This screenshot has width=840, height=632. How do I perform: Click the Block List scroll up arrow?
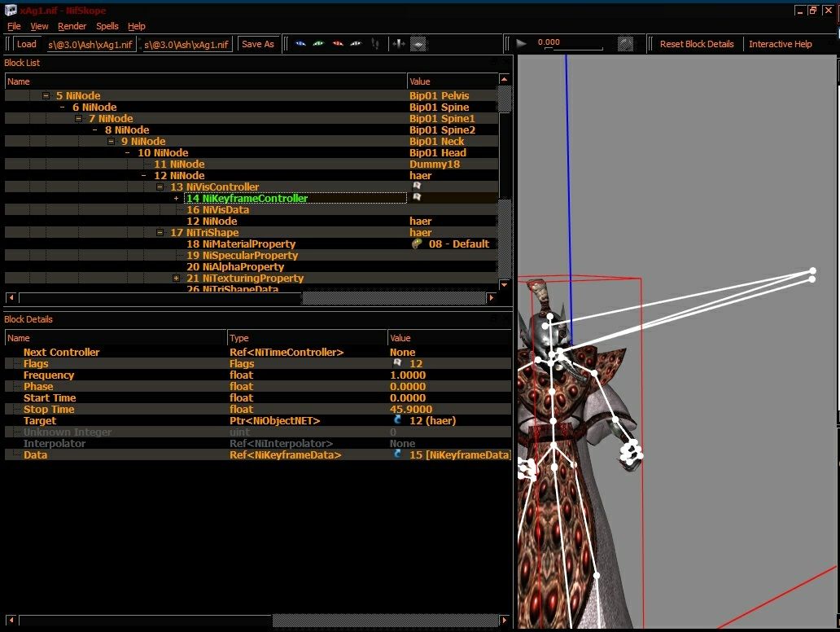click(504, 79)
